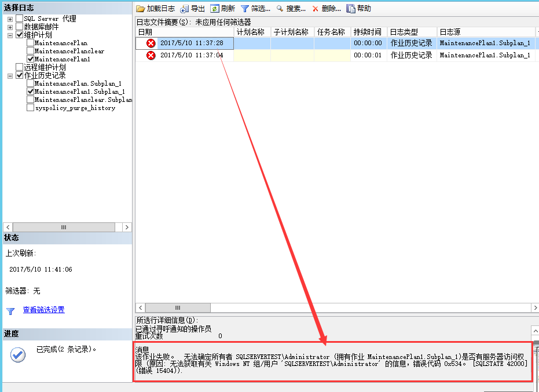Viewport: 539px width, 392px height.
Task: Click the 加载日志 toolbar label
Action: pyautogui.click(x=161, y=9)
